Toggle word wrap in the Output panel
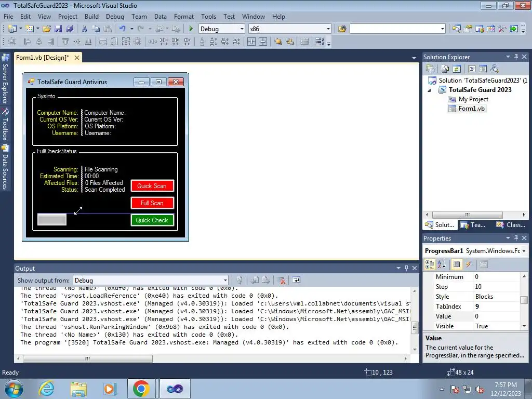Image resolution: width=532 pixels, height=399 pixels. tap(296, 280)
